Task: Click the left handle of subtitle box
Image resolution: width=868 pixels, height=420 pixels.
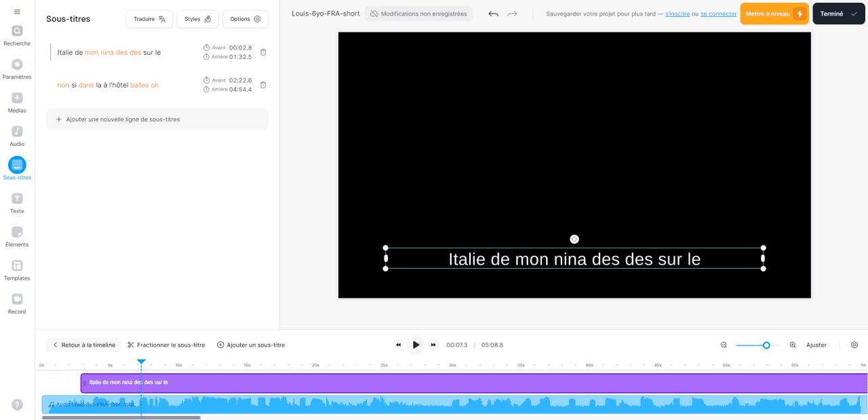Action: (x=386, y=259)
